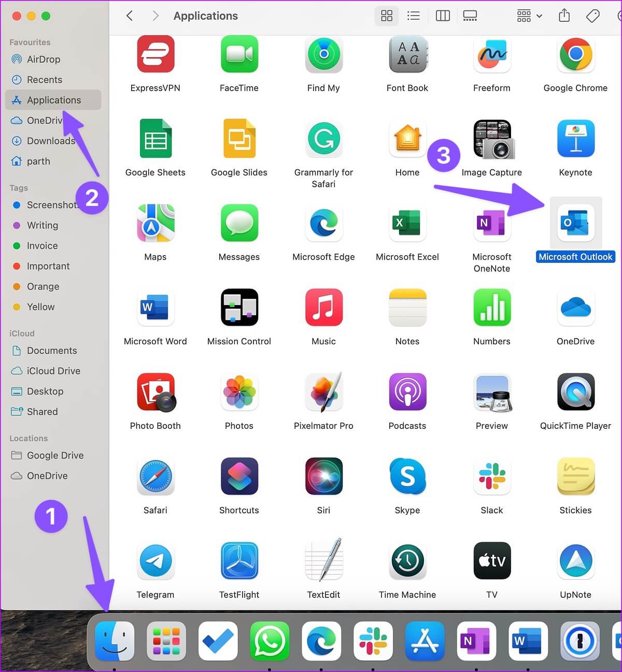Launch WhatsApp from the Dock
This screenshot has width=622, height=672.
(x=270, y=641)
